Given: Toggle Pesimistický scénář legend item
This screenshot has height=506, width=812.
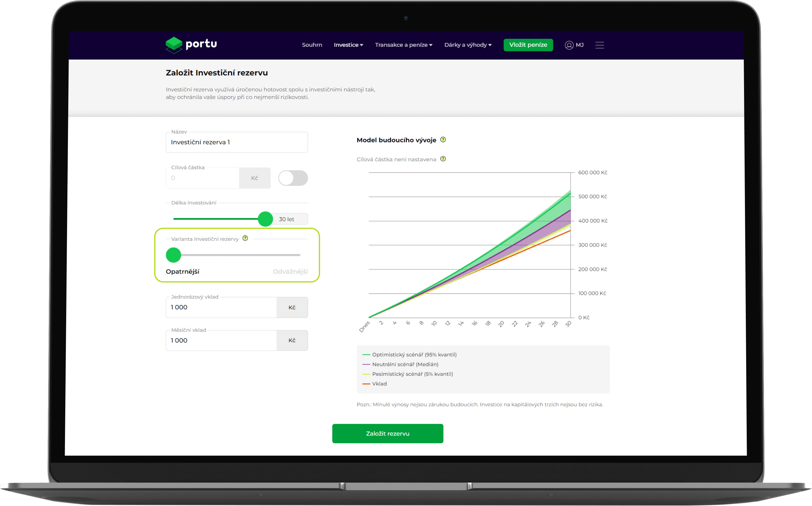Looking at the screenshot, I should tap(412, 374).
